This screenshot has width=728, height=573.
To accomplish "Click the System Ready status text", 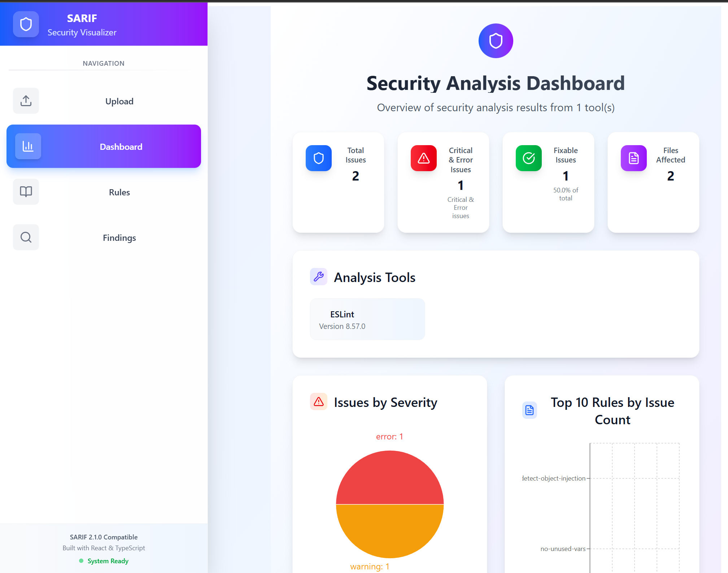I will (x=108, y=561).
